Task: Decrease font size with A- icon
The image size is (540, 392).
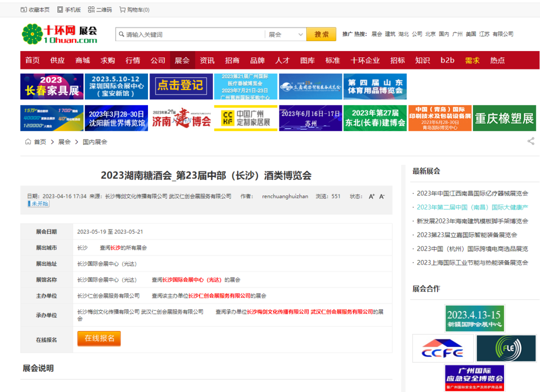Action: click(x=381, y=196)
